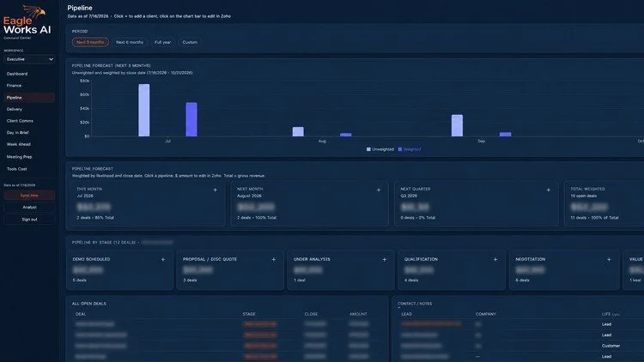
Task: Click the Demo Scheduled stage amount
Action: click(x=88, y=270)
